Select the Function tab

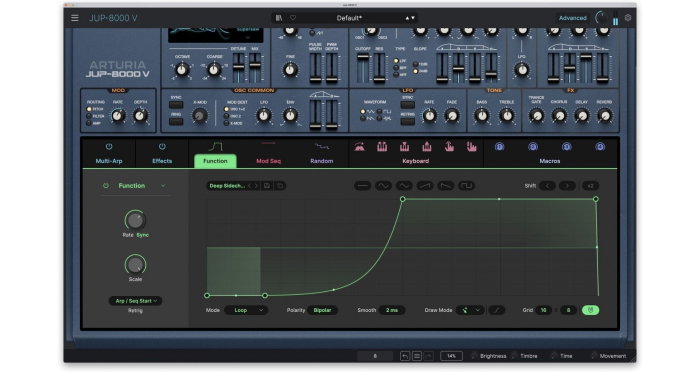tap(215, 161)
